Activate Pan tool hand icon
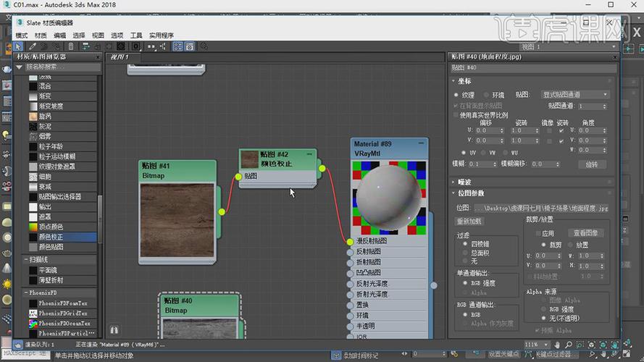Viewport: 644px width, 362px height. coord(557,345)
